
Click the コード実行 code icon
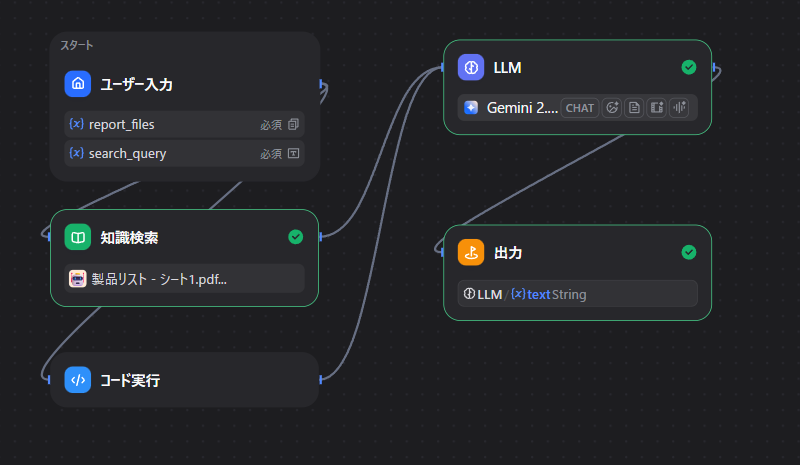(x=78, y=380)
